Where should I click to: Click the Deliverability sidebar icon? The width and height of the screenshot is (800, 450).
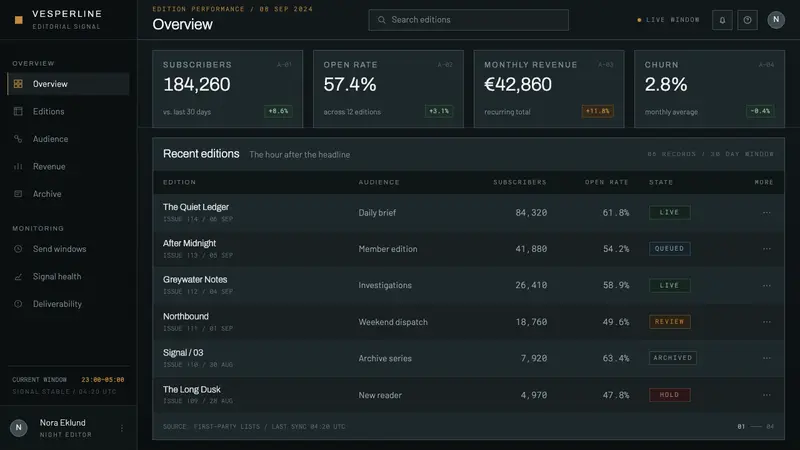(18, 304)
